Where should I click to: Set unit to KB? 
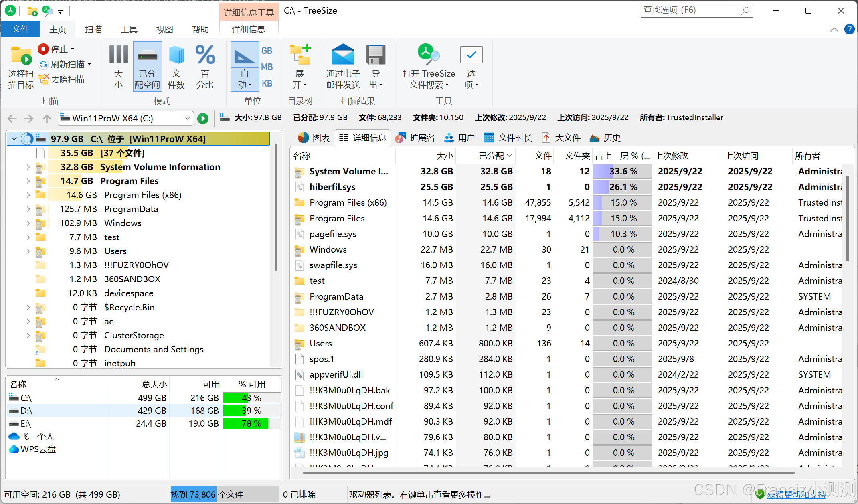tap(267, 83)
